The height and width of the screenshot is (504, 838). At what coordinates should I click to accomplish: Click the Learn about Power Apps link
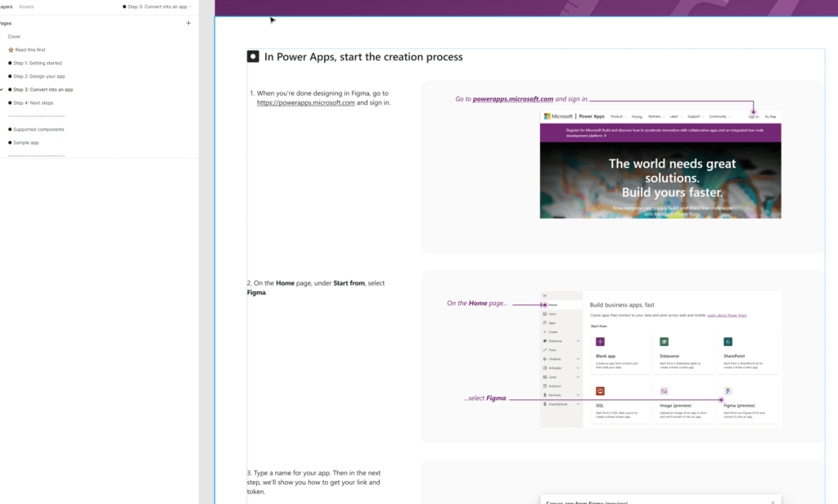tap(727, 315)
